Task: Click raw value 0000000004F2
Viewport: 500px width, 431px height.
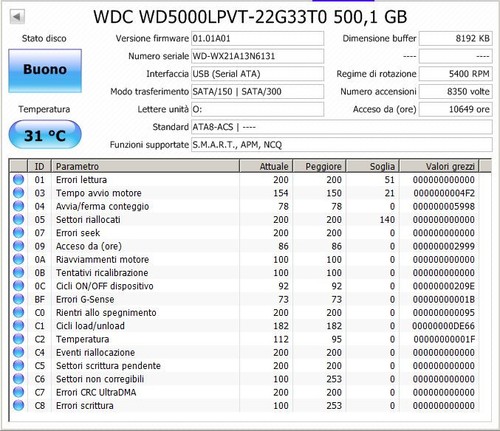Action: pyautogui.click(x=444, y=193)
